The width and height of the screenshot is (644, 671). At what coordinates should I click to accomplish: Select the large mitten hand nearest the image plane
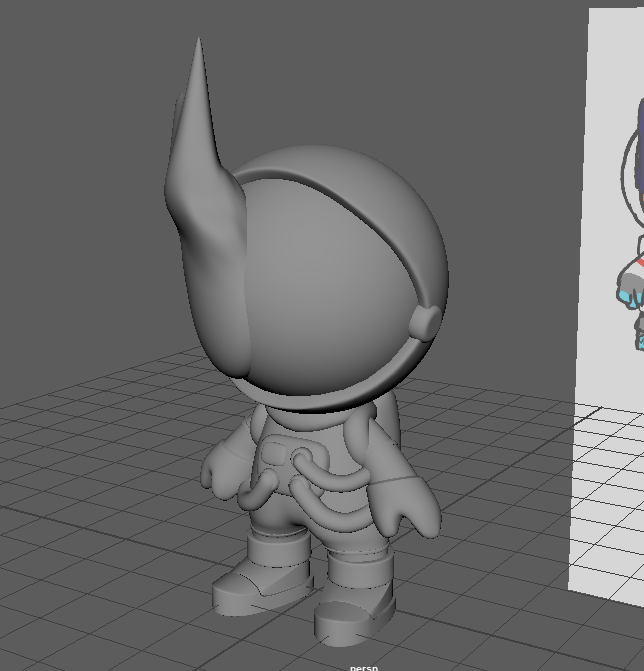click(402, 507)
